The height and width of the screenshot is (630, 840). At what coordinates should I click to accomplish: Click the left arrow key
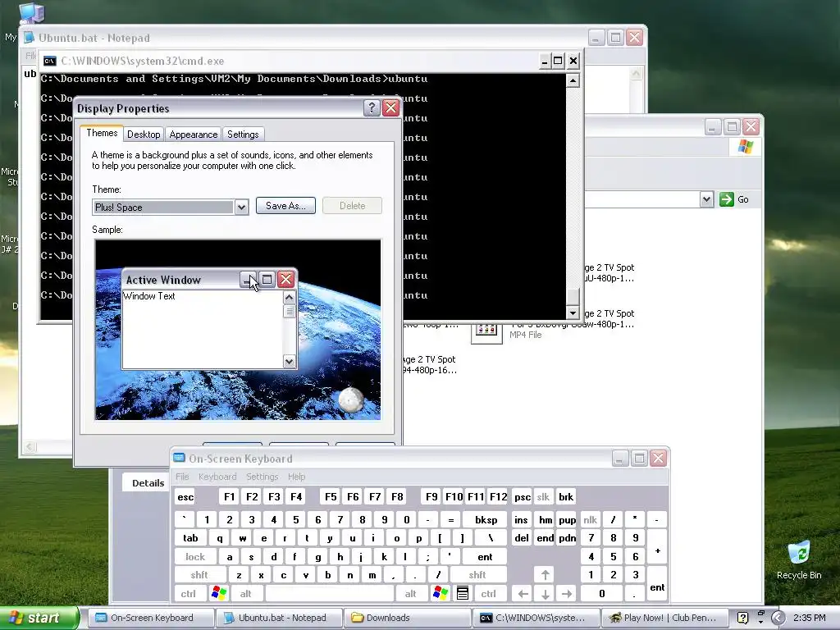523,594
